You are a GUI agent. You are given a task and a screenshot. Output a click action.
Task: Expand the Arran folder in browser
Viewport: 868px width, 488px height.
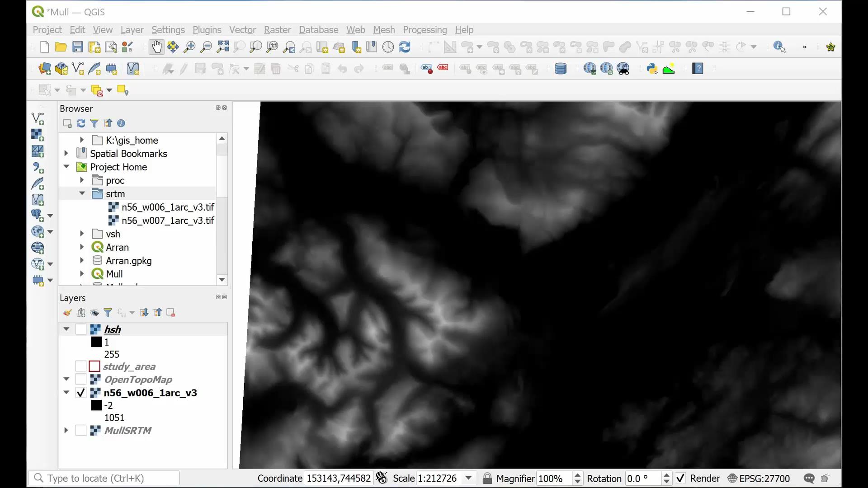pyautogui.click(x=82, y=247)
